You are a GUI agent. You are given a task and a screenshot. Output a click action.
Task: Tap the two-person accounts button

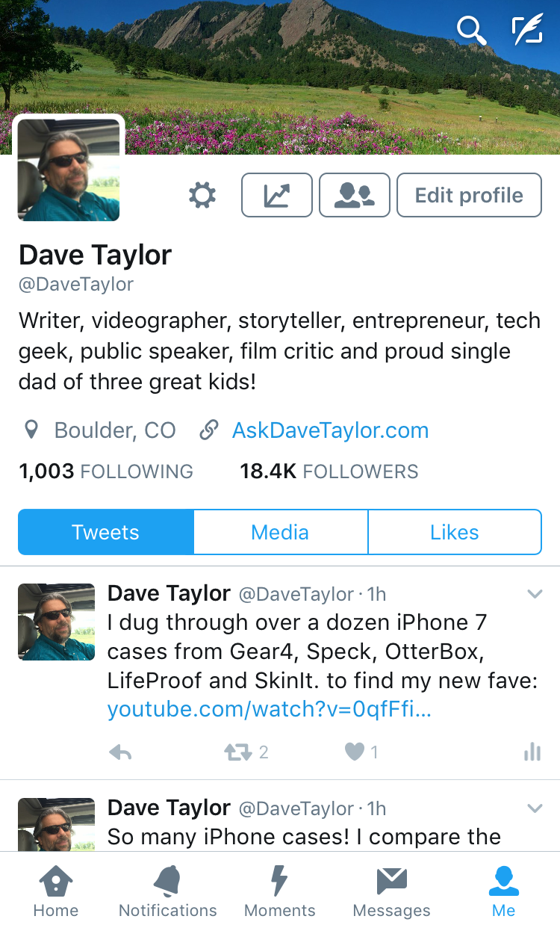[355, 195]
